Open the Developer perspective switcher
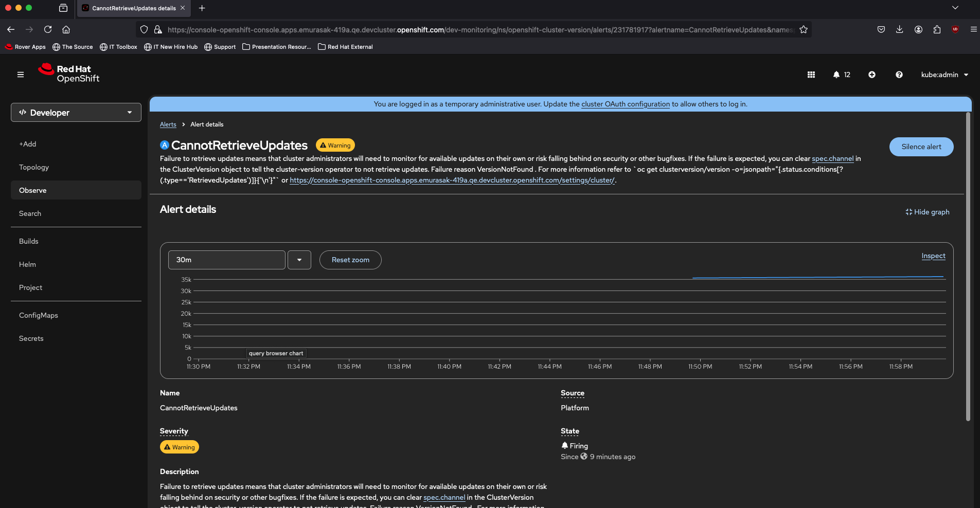980x508 pixels. [x=76, y=113]
